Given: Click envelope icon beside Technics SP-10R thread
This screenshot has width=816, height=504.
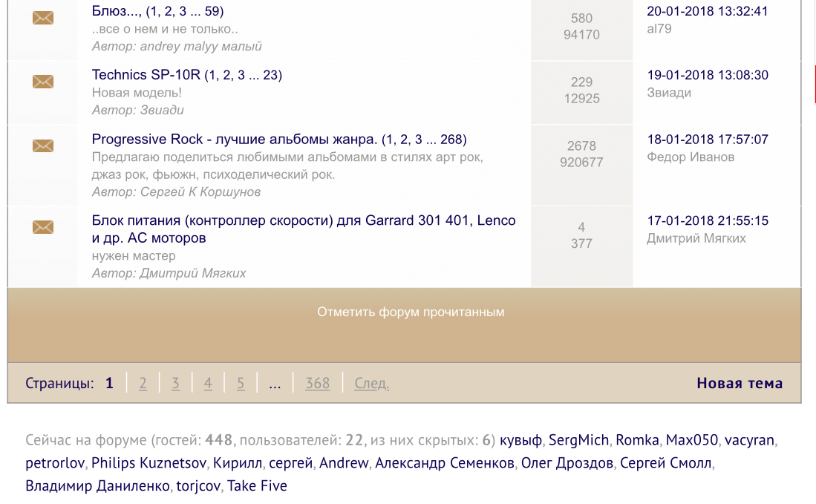Looking at the screenshot, I should [x=43, y=82].
